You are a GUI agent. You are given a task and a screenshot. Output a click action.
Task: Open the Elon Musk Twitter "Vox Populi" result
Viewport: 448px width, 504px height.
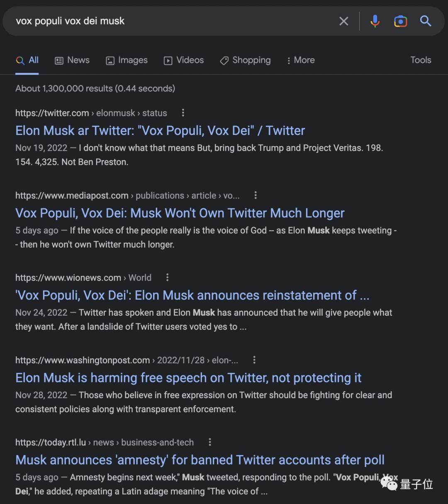160,131
